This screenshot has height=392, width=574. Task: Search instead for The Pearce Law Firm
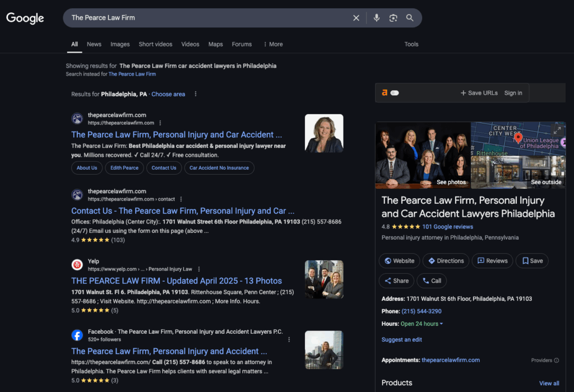pos(132,74)
